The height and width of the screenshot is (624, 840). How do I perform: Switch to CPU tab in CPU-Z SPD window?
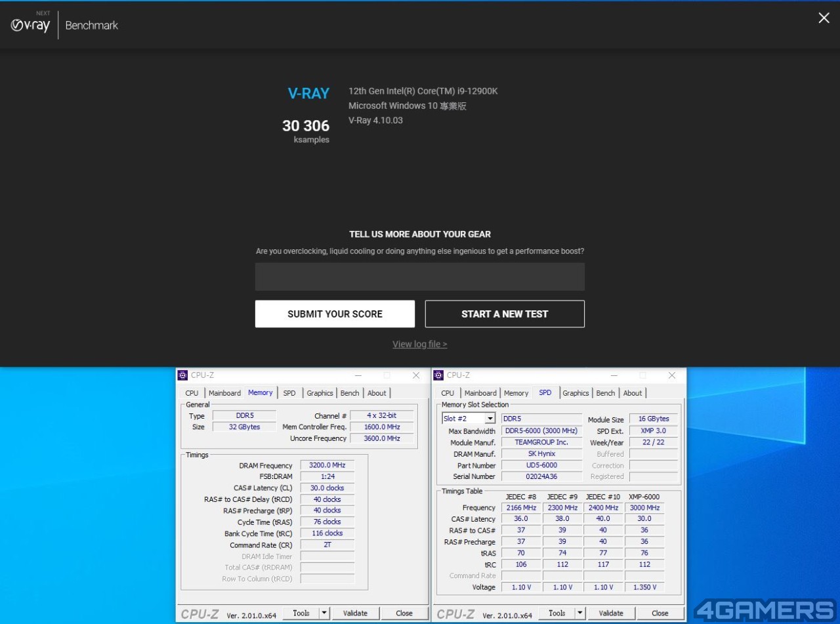point(448,393)
